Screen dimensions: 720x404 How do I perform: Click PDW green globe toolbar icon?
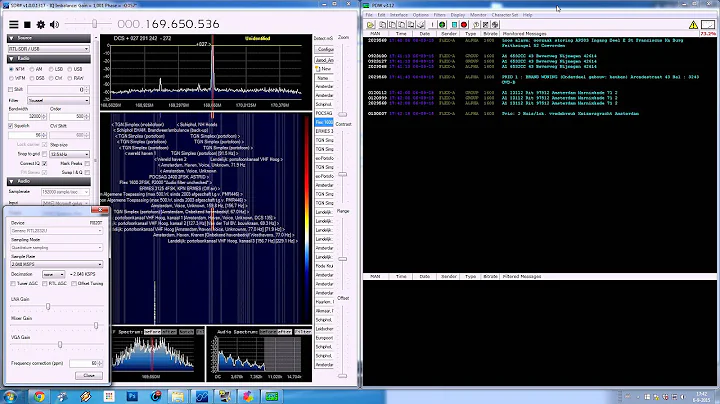point(442,25)
